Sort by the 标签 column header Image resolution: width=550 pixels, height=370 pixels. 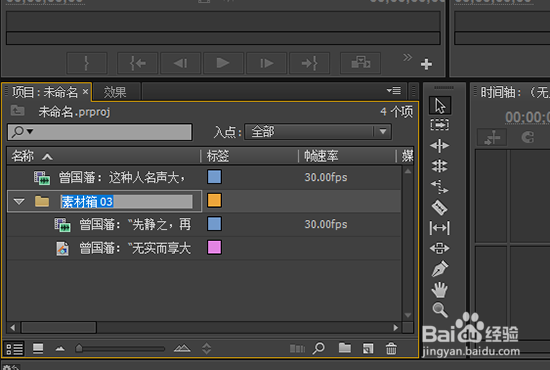tap(217, 156)
